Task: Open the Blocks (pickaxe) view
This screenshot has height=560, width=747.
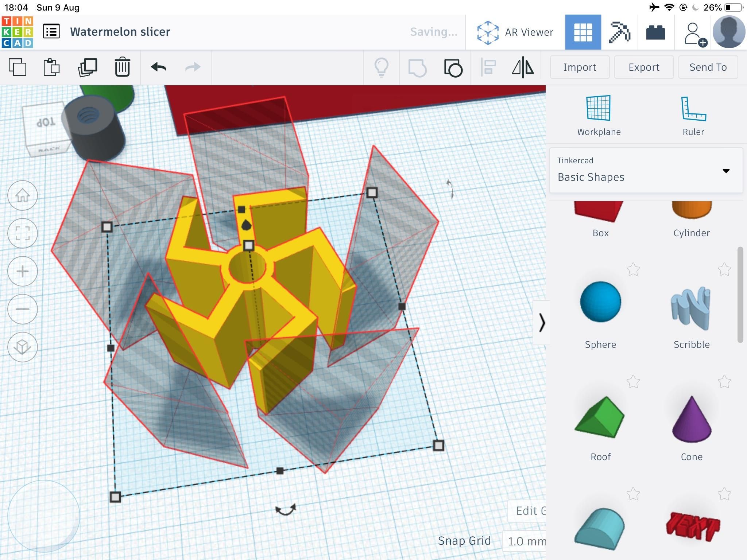Action: click(x=619, y=32)
